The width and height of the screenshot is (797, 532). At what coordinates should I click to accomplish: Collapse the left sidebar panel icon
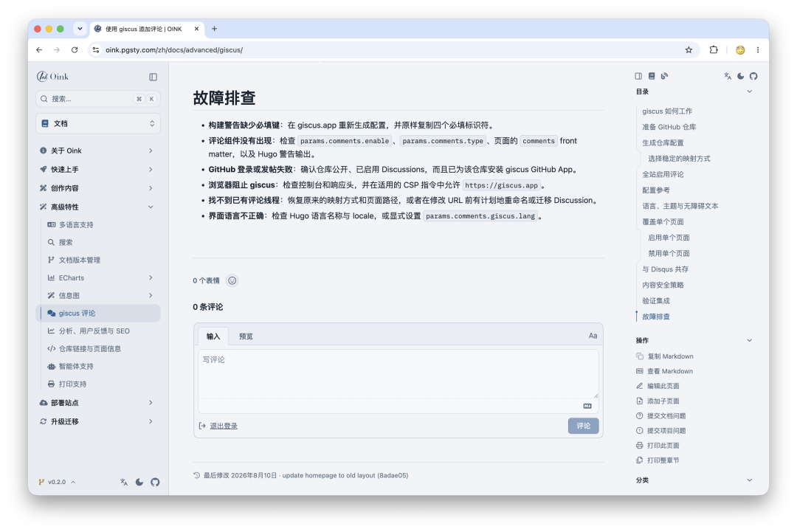point(153,77)
